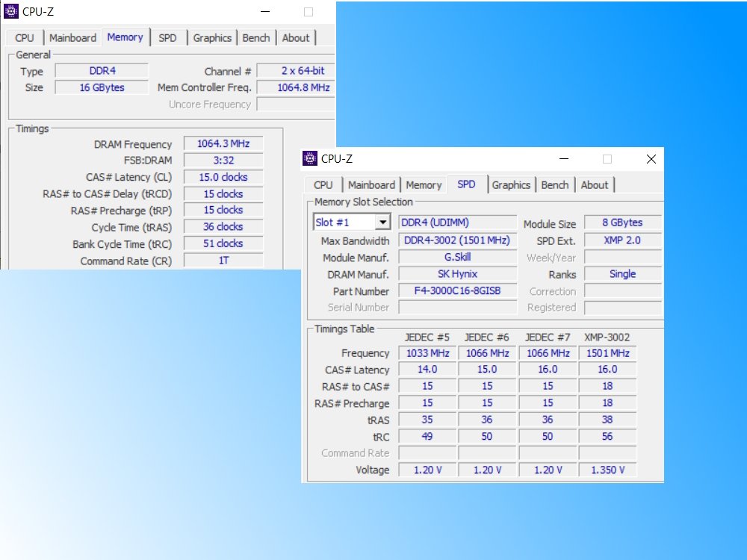
Task: Click the Bank Cycle Time 51 clocks value
Action: (223, 244)
